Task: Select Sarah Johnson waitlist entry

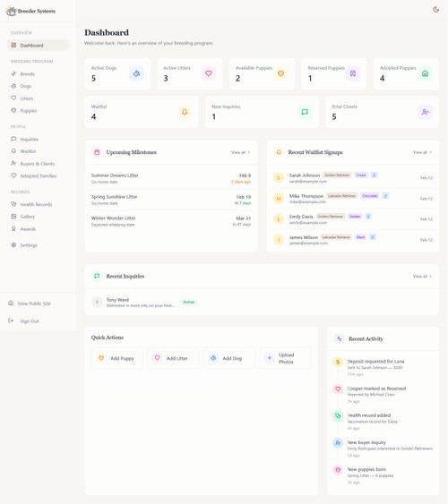Action: 353,178
